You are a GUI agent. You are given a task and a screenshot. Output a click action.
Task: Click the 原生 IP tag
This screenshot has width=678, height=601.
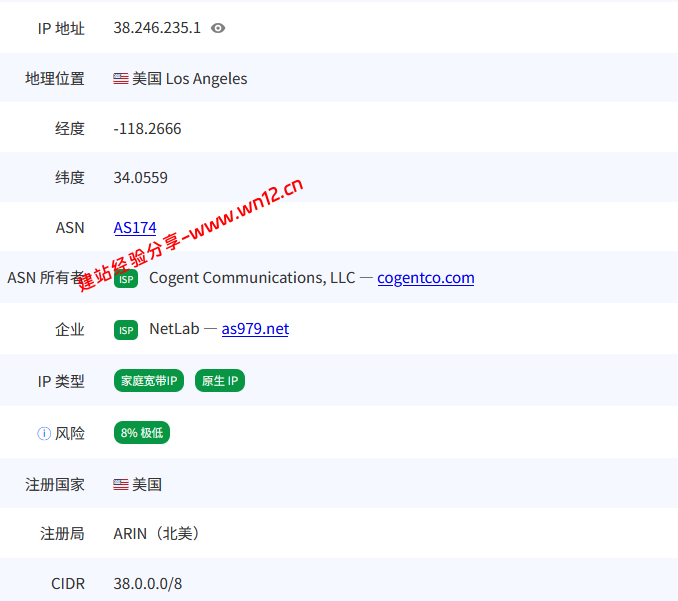[220, 380]
